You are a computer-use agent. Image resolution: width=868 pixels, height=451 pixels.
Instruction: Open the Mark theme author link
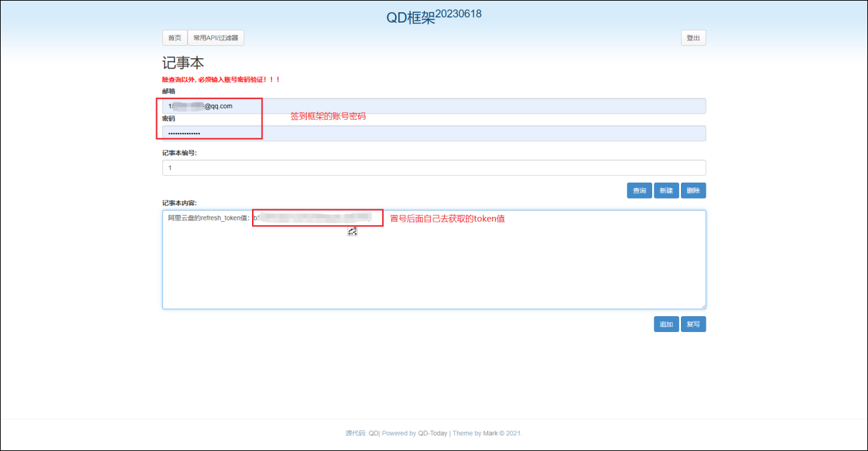coord(491,433)
